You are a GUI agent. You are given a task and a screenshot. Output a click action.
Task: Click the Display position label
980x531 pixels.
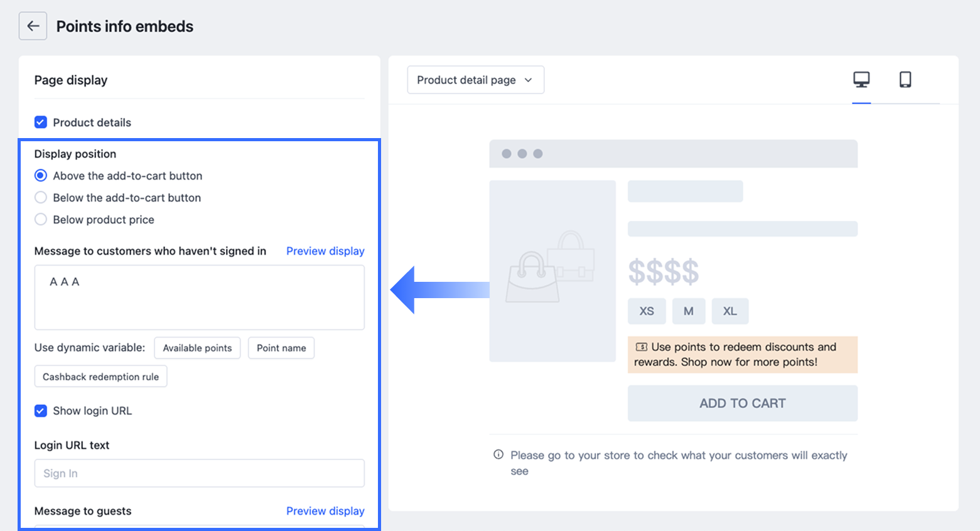[75, 154]
